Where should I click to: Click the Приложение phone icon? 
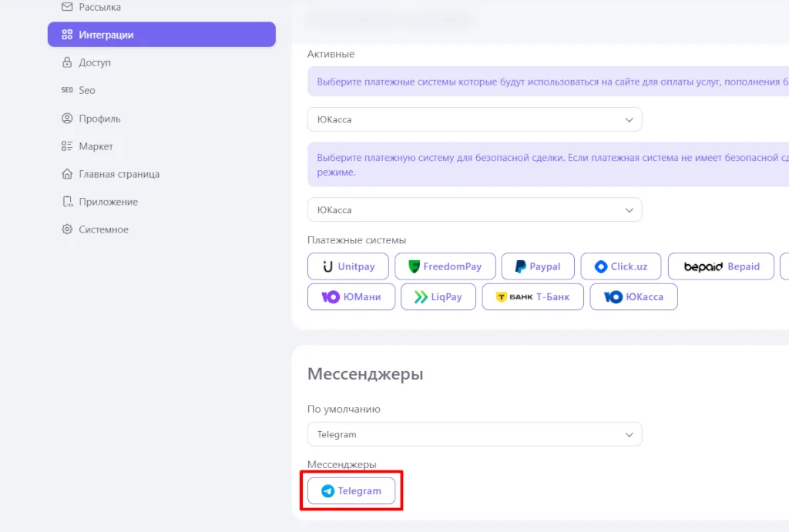(67, 202)
